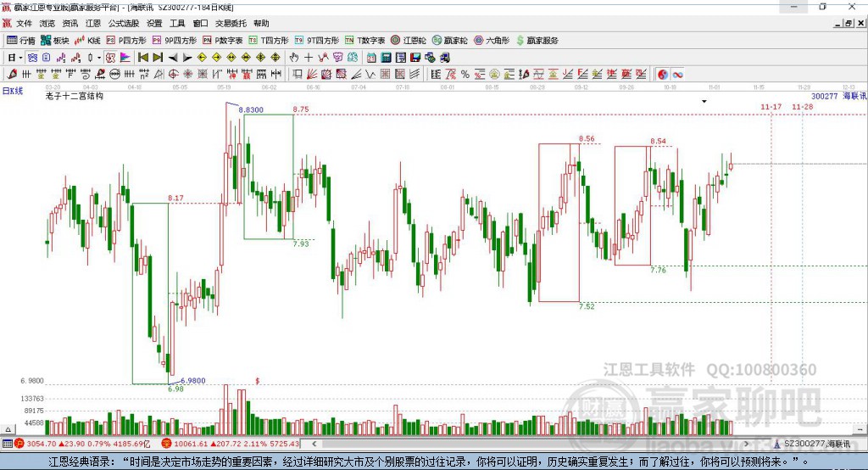Click the 11-17 date marker
The height and width of the screenshot is (470, 868).
[771, 106]
